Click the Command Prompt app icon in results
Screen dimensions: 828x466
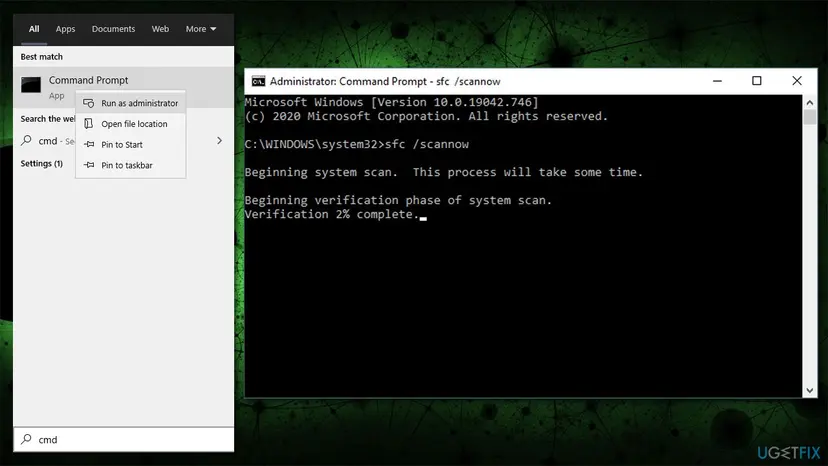tap(31, 85)
